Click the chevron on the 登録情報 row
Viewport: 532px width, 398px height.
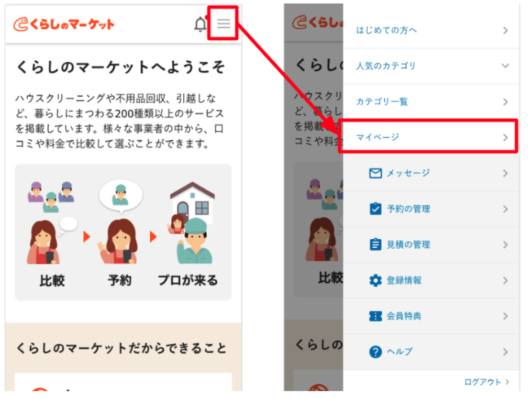click(x=505, y=280)
